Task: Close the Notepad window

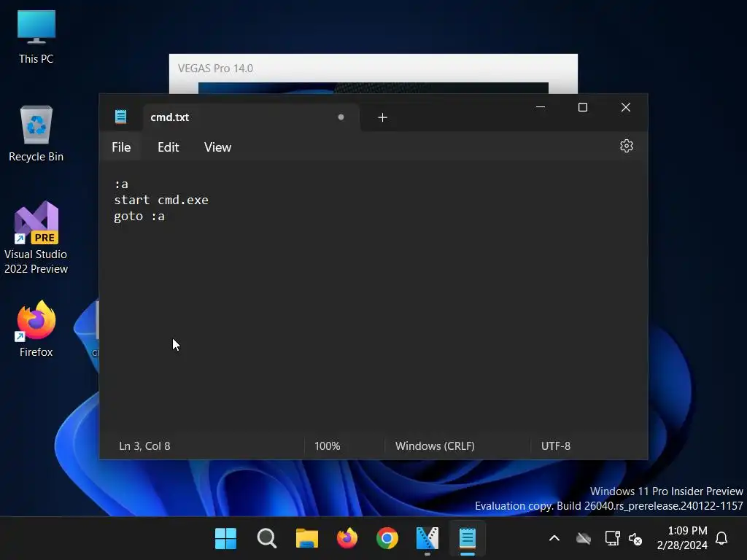Action: [626, 107]
